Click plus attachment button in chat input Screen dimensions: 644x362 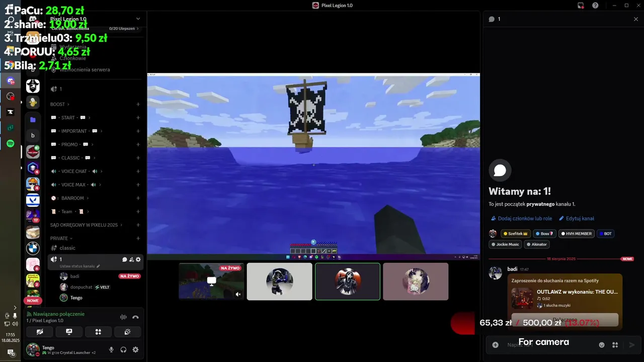click(496, 345)
